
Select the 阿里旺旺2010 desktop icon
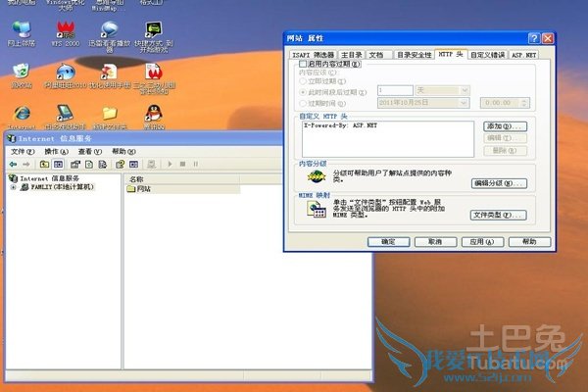[x=66, y=75]
